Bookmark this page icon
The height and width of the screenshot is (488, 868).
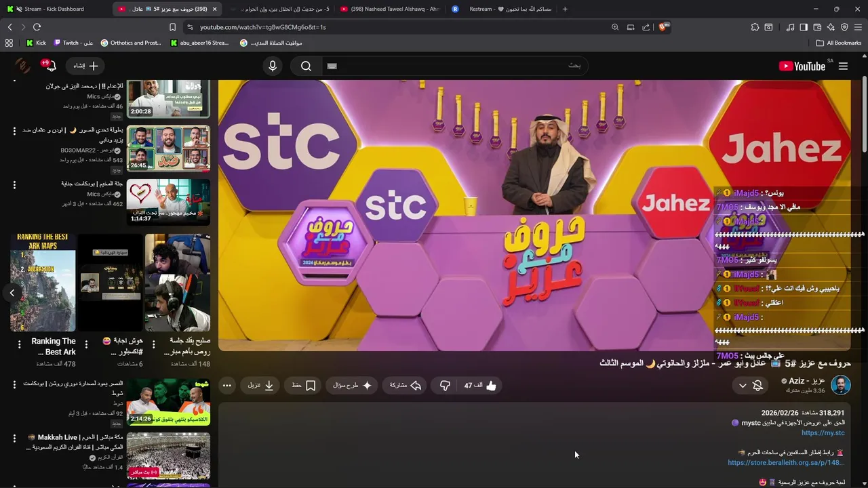tap(172, 27)
